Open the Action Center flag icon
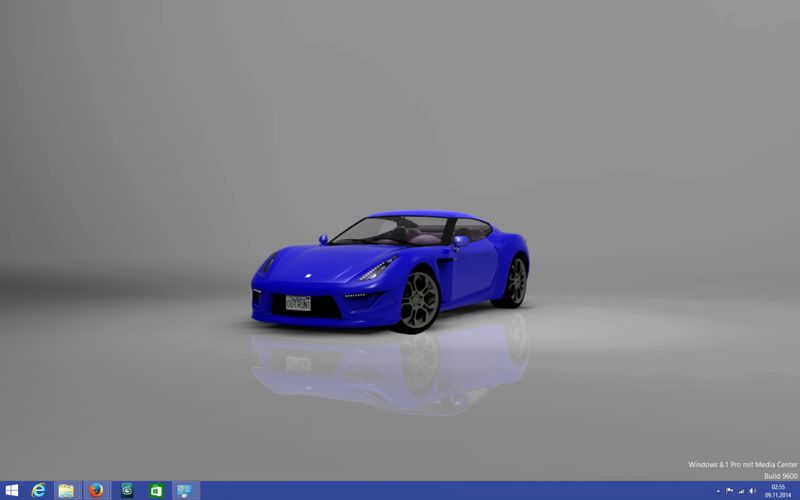Image resolution: width=800 pixels, height=500 pixels. click(730, 491)
